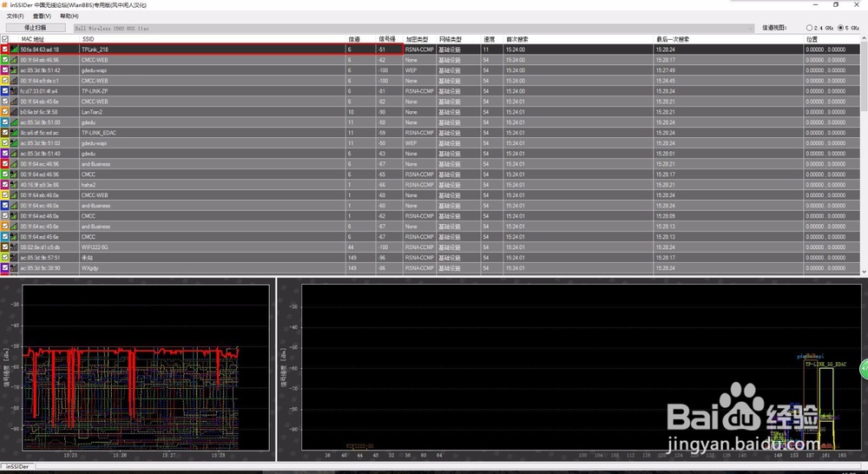This screenshot has height=474, width=868.
Task: Click signal icon of MAC ac:85:3d:9b:51:40
Action: click(15, 154)
